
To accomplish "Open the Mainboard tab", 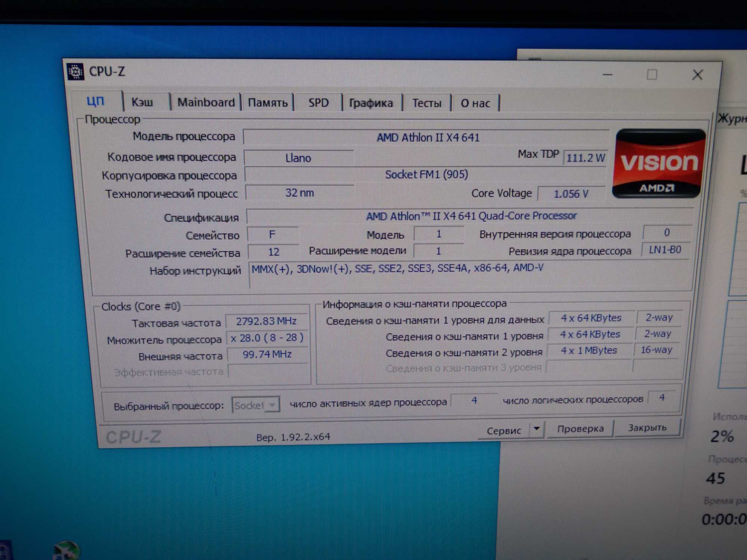I will tap(206, 102).
